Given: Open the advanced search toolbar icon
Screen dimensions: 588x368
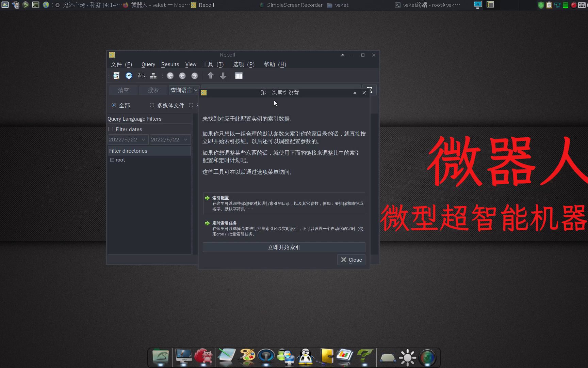Looking at the screenshot, I should pyautogui.click(x=116, y=76).
